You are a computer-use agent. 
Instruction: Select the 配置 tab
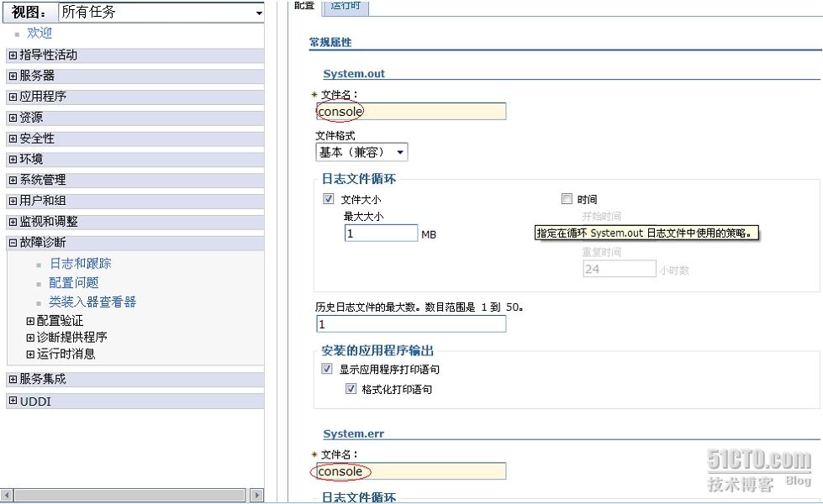(x=303, y=7)
